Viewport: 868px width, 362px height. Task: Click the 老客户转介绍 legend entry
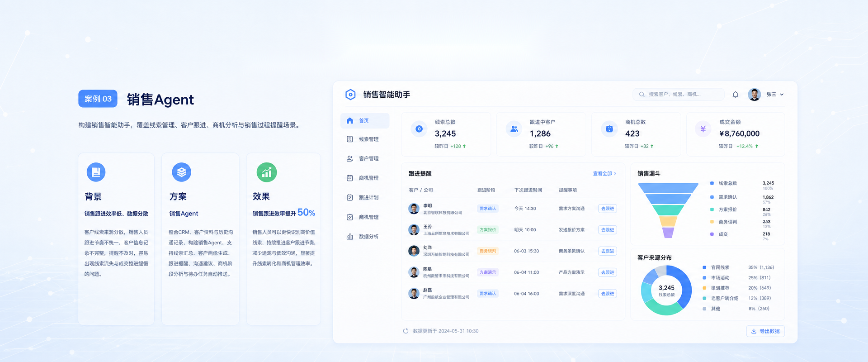pos(737,298)
